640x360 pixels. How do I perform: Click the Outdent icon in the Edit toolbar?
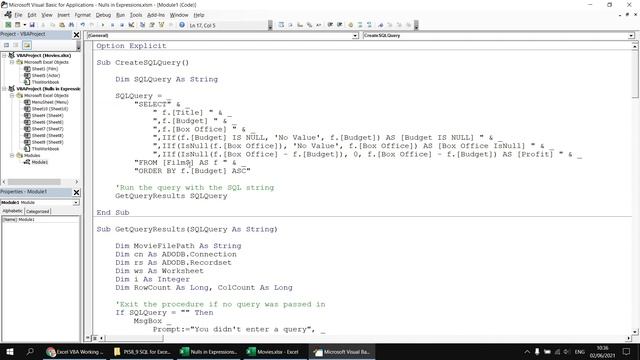click(x=339, y=25)
